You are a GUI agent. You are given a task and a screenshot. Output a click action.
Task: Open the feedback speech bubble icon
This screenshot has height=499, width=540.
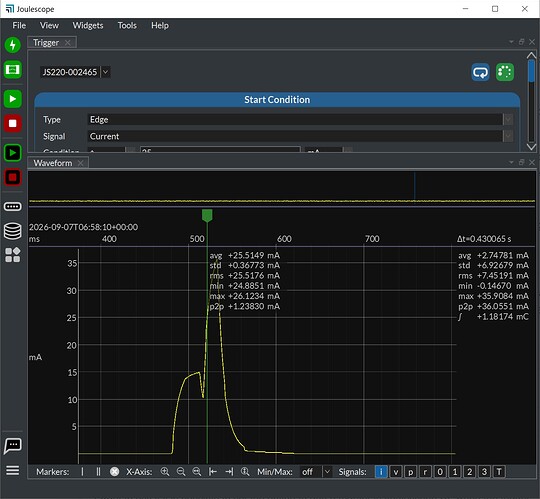13,446
